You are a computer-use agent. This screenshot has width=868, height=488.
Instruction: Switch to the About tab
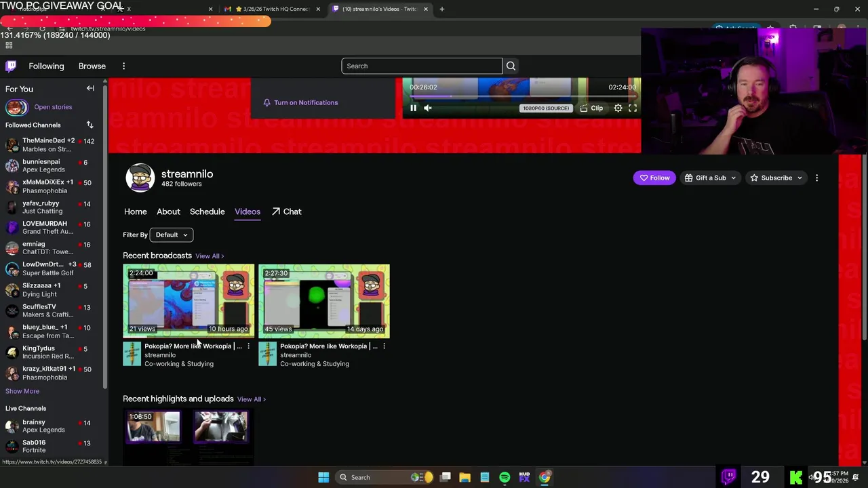click(x=168, y=211)
